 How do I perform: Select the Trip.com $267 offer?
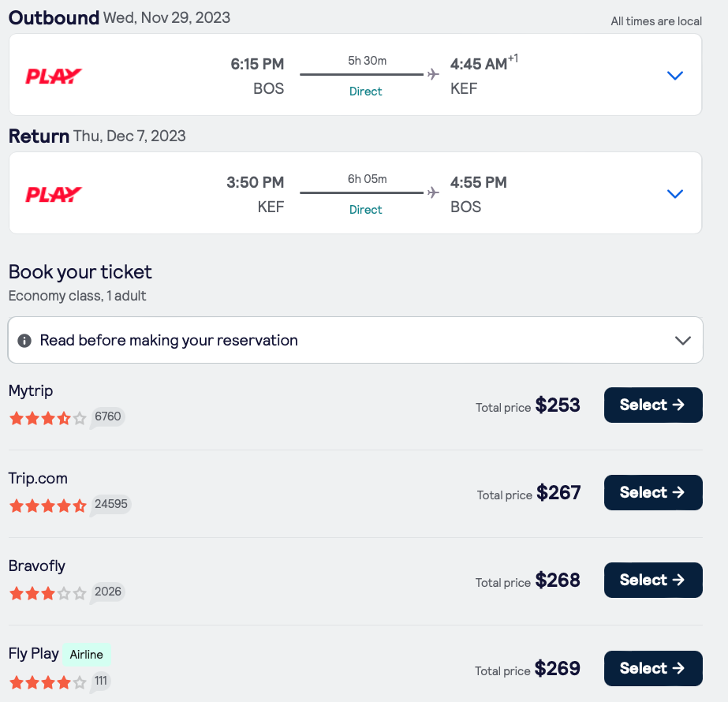(x=652, y=492)
